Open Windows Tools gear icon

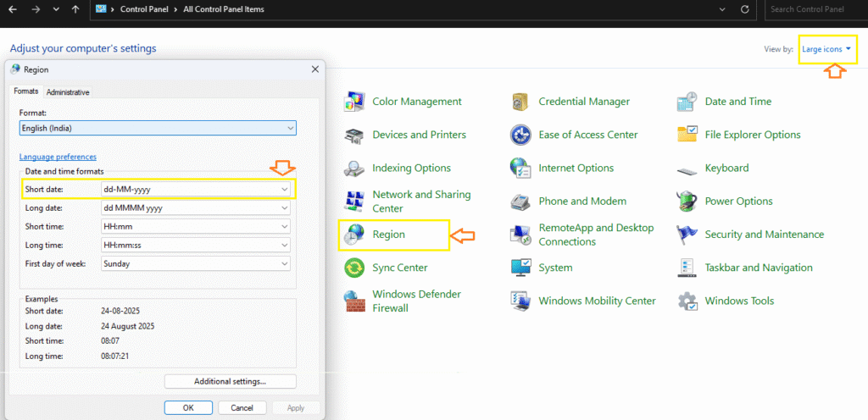687,301
